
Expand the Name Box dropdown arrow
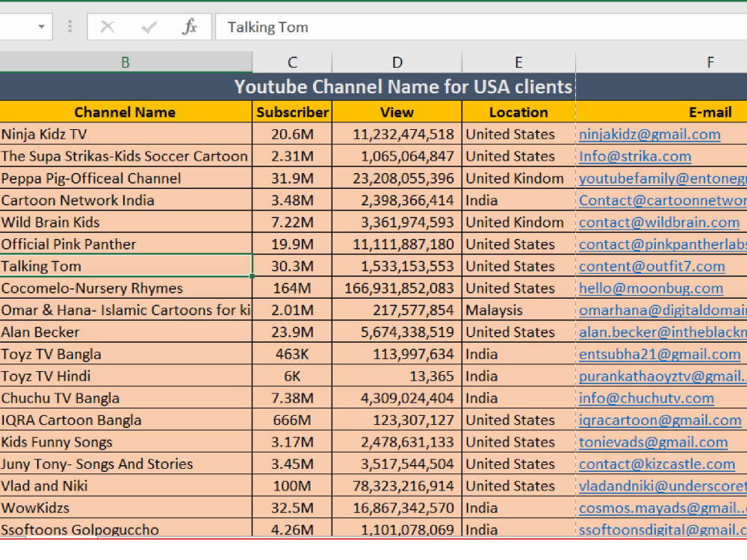(41, 27)
